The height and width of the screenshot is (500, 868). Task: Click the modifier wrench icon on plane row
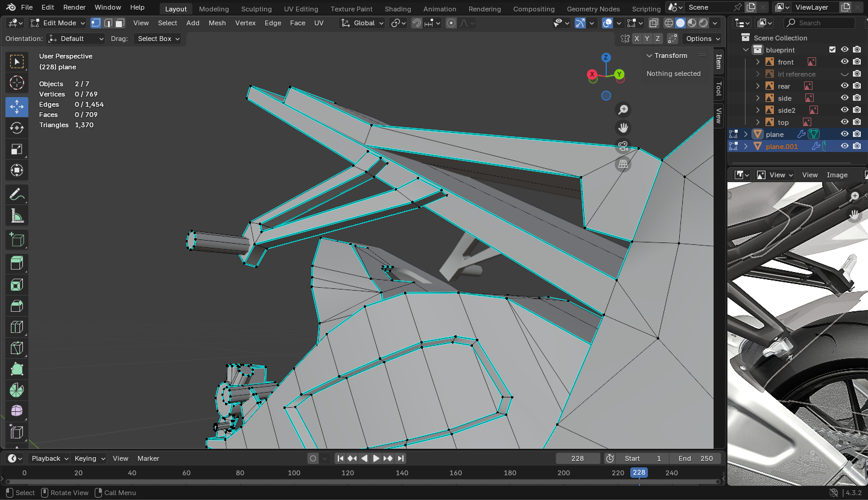point(802,134)
